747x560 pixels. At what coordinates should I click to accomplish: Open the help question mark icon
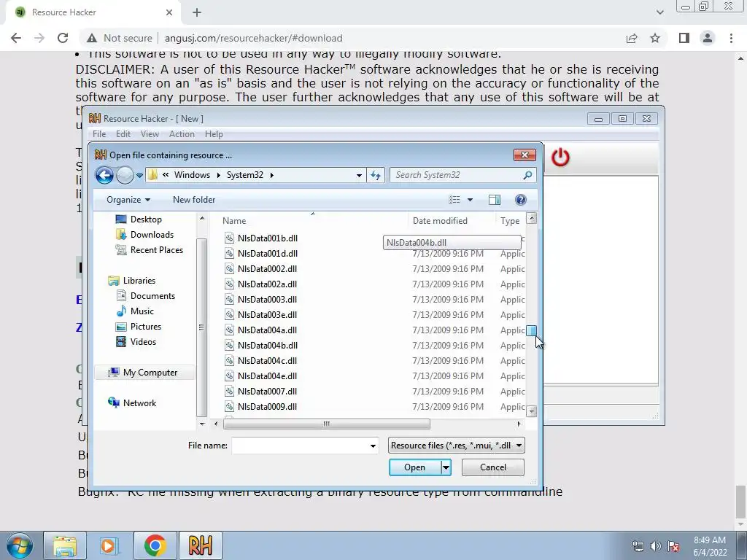click(x=521, y=200)
